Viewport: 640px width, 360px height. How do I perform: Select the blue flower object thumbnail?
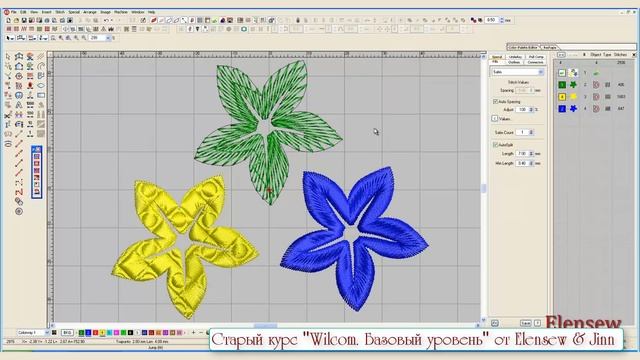tap(573, 109)
